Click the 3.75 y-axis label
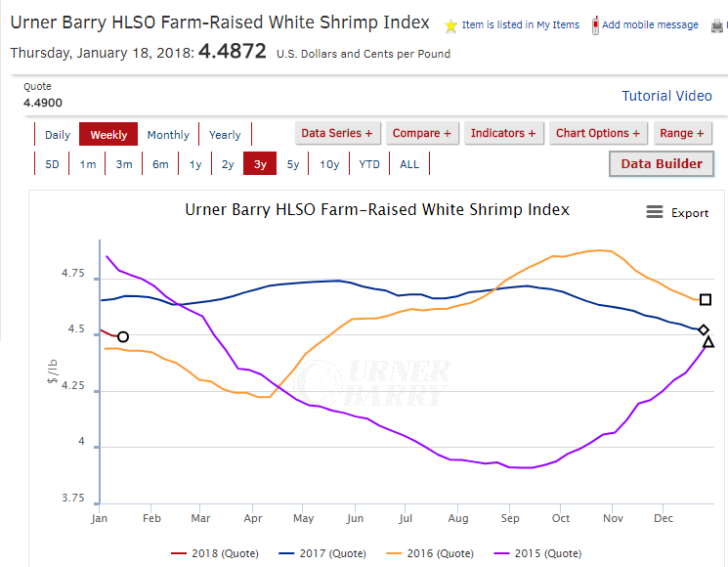This screenshot has height=567, width=728. [x=73, y=498]
